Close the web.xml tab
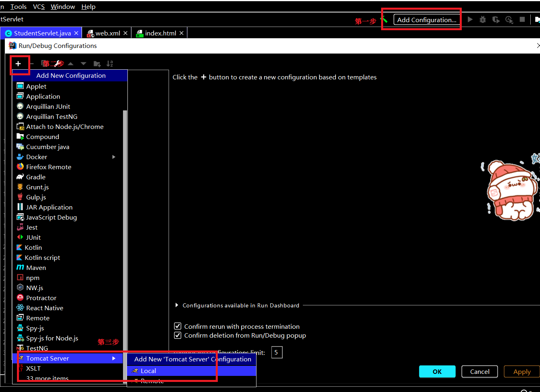Image resolution: width=540 pixels, height=392 pixels. click(x=125, y=33)
